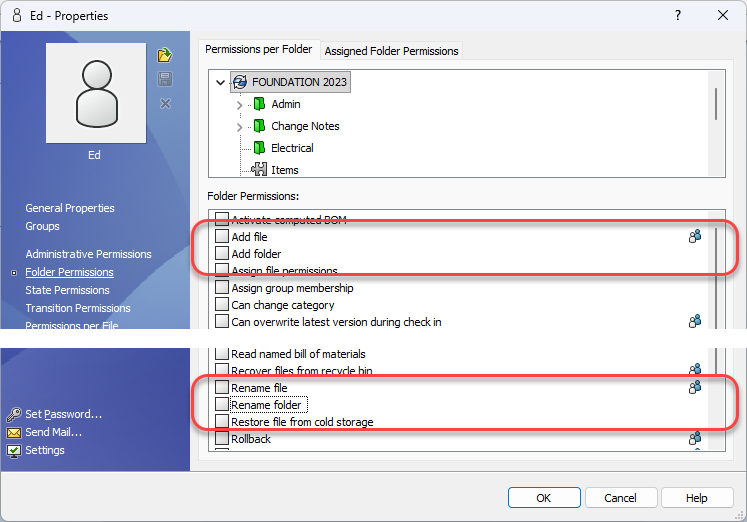
Task: Expand the Admin folder node
Action: (x=239, y=105)
